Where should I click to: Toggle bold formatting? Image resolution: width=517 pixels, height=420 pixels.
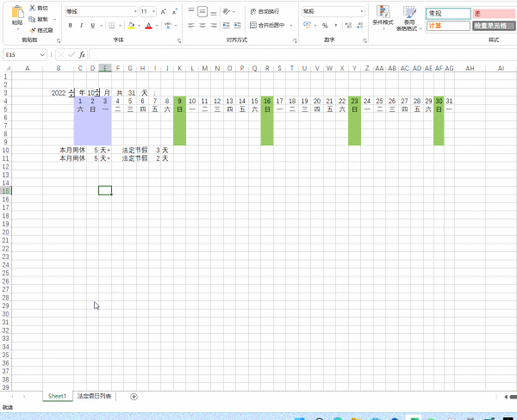coord(71,26)
